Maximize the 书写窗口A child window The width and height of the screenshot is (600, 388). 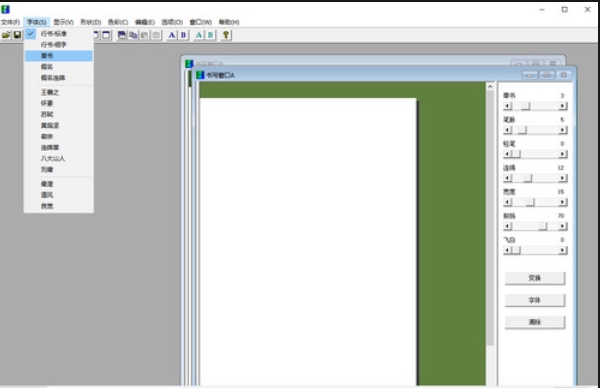click(x=547, y=75)
